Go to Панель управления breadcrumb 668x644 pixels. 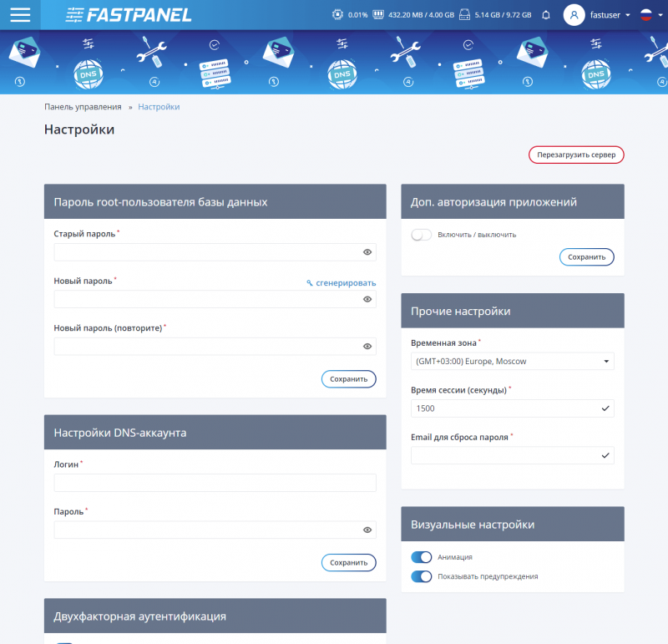pyautogui.click(x=83, y=107)
